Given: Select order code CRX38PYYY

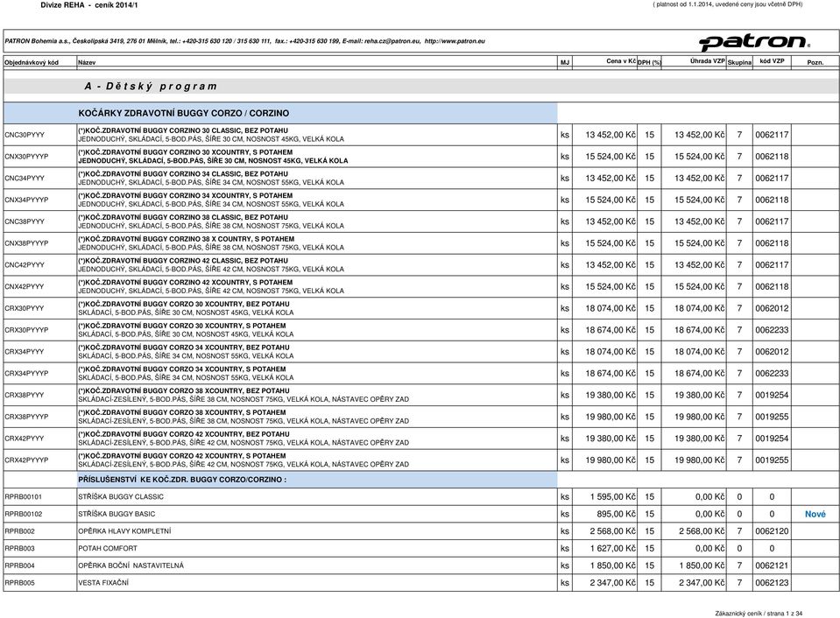Looking at the screenshot, I should tap(25, 395).
